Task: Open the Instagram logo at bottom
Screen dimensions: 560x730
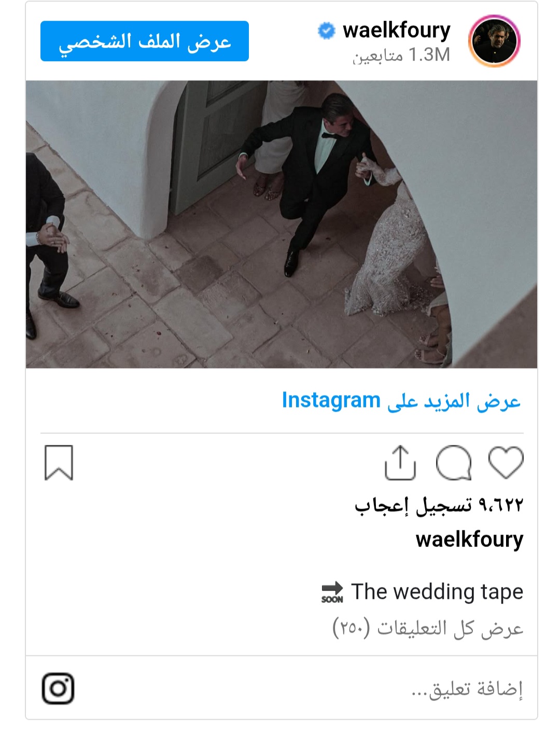Action: 58,689
